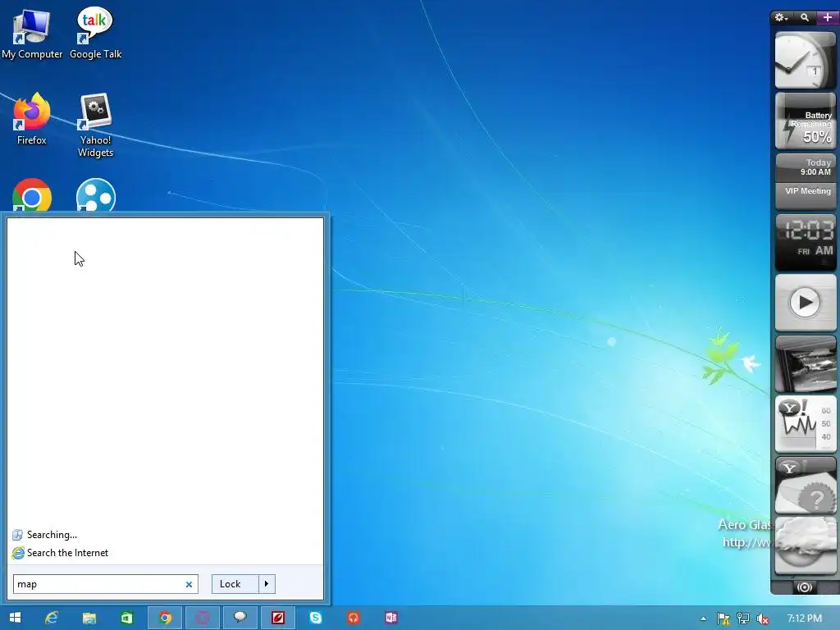
Task: Open the weather cloud widget
Action: 806,546
